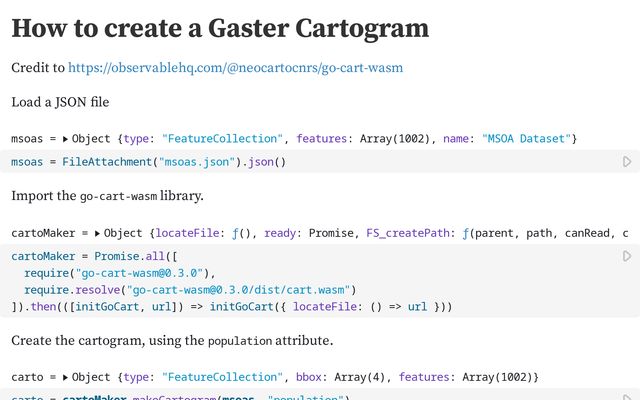Expand the cartoMaker Object output
Image resolution: width=640 pixels, height=400 pixels.
pyautogui.click(x=97, y=233)
